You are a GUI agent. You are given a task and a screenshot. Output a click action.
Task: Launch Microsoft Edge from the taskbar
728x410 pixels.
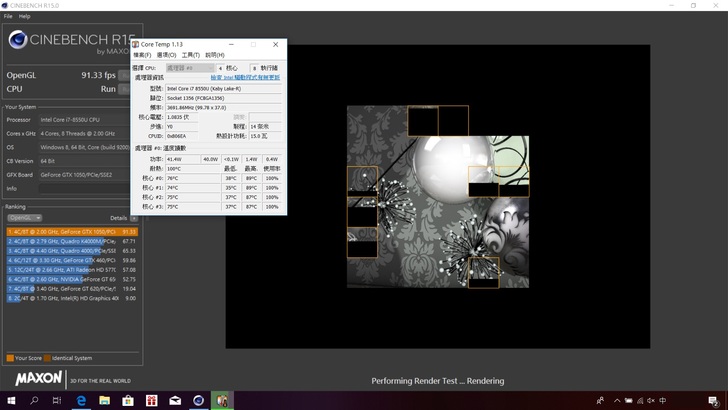(x=81, y=401)
